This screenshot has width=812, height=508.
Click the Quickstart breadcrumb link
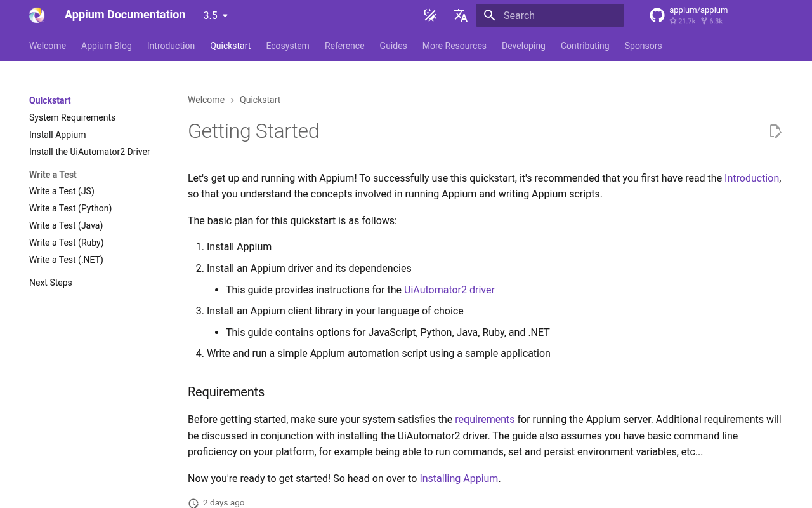[260, 100]
